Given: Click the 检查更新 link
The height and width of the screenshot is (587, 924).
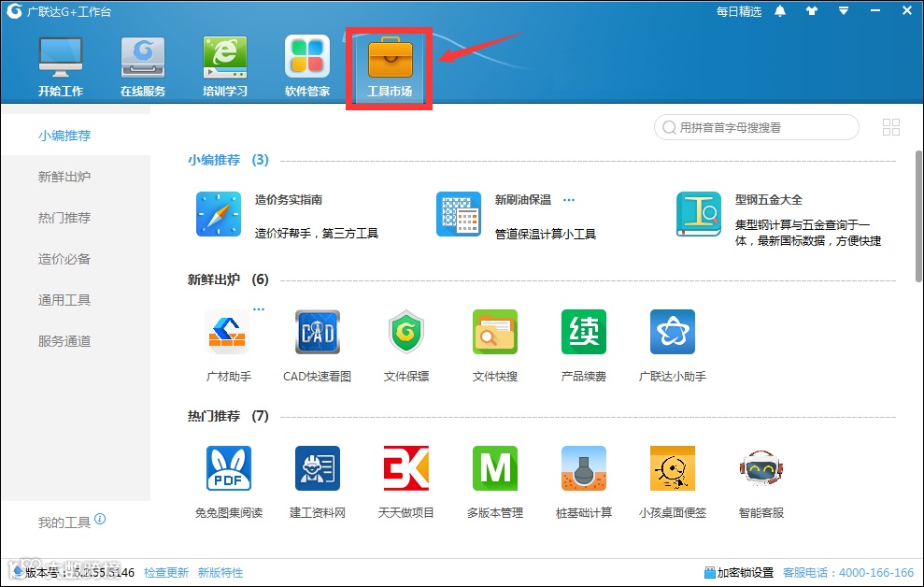Looking at the screenshot, I should (x=166, y=573).
